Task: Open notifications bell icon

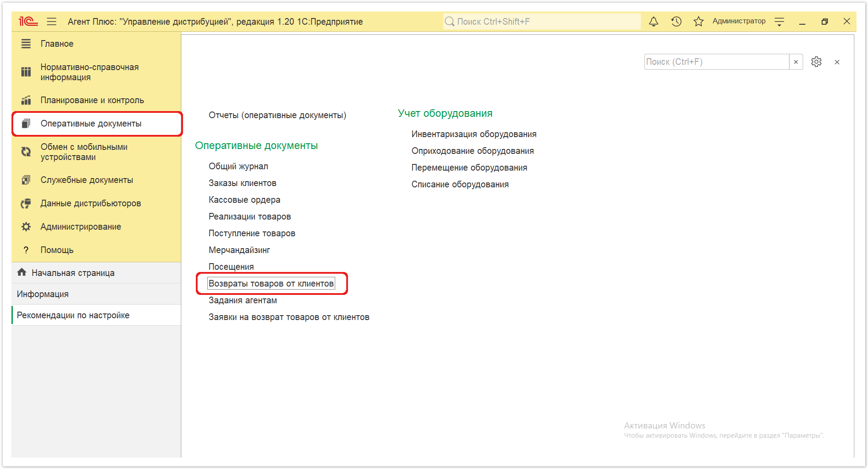Action: pos(654,21)
